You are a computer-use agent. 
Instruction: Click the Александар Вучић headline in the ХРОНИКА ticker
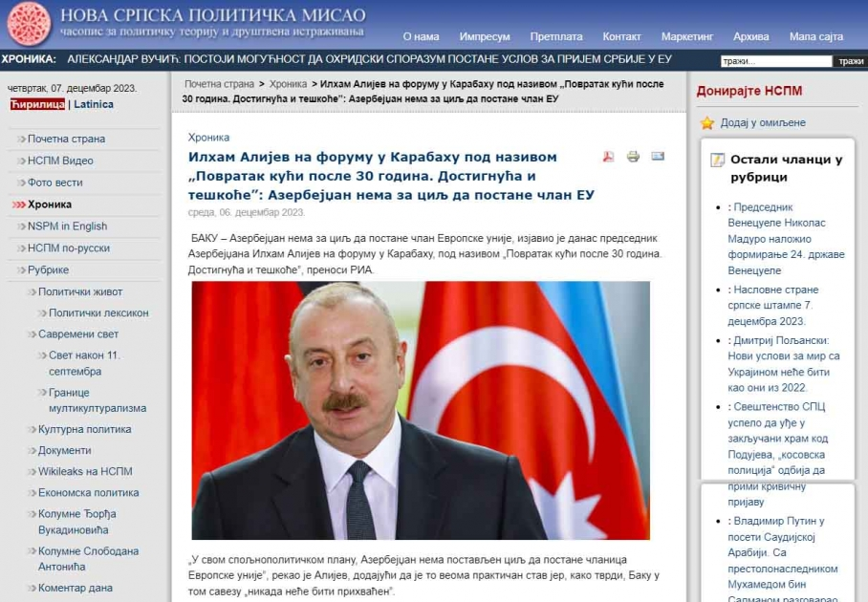[x=369, y=59]
